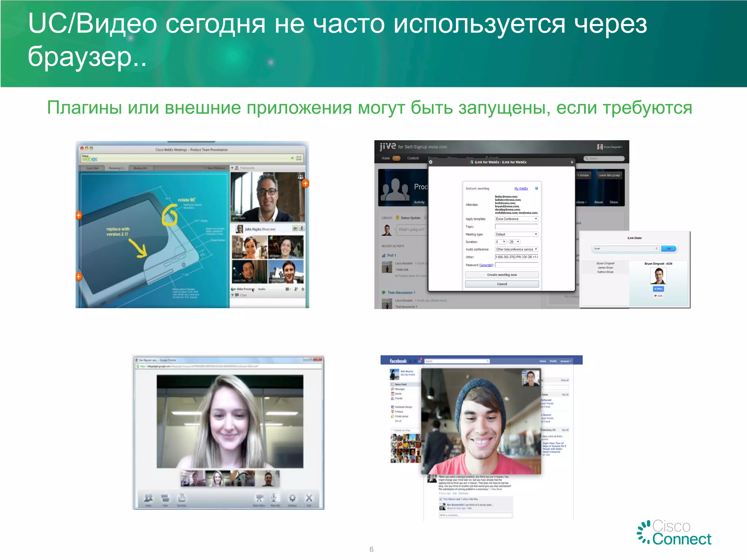Click the Topic input field
747x560 pixels.
[x=516, y=227]
